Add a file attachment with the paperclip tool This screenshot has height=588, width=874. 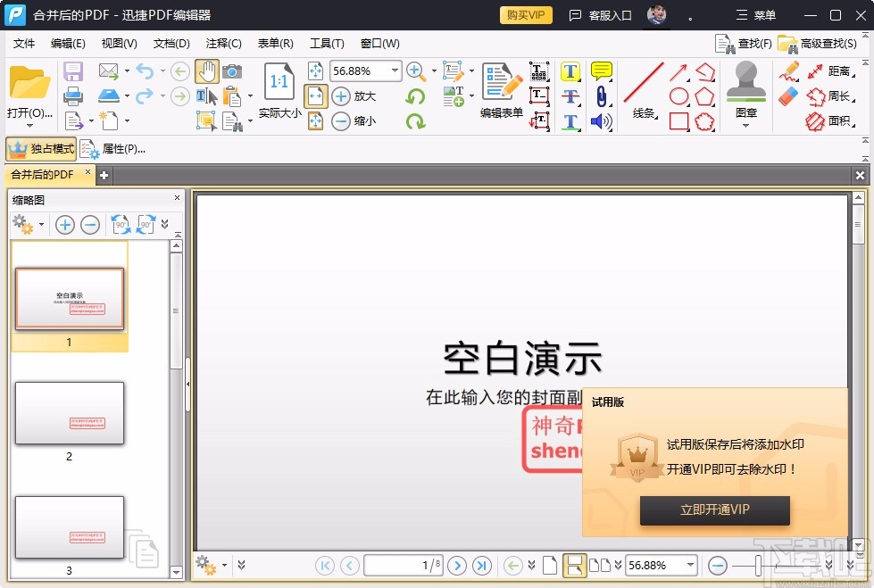[x=602, y=96]
